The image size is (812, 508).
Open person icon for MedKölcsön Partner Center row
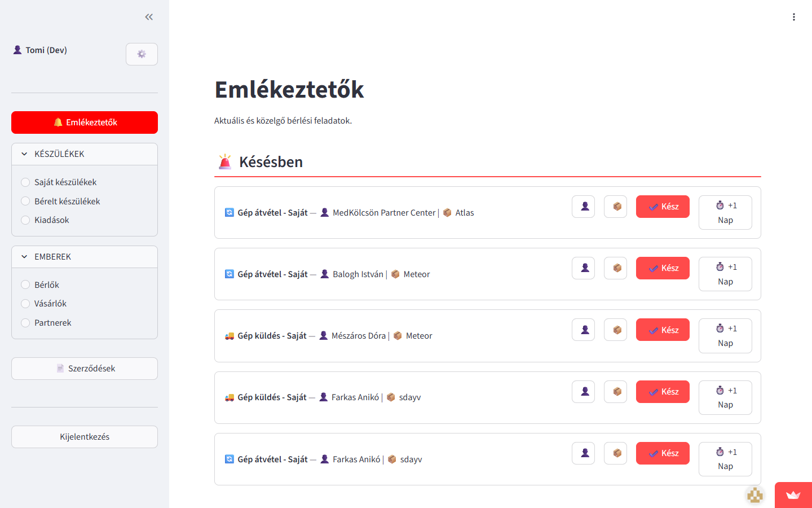(584, 207)
